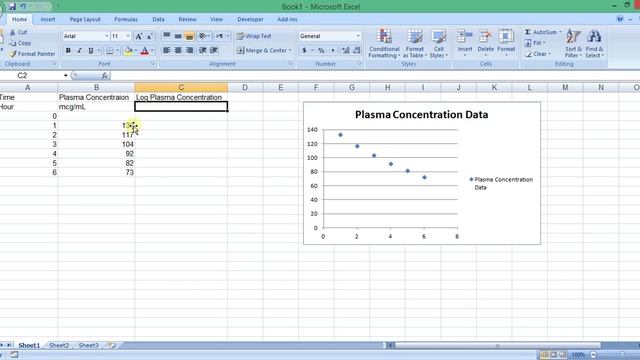Open the Find & Select binoculars tool

coord(594,44)
